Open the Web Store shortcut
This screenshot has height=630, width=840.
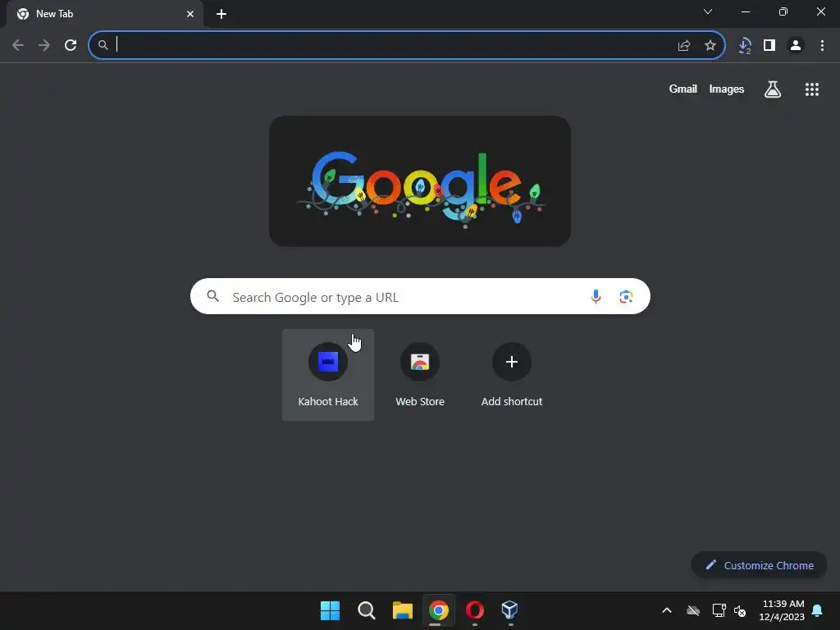(x=420, y=374)
